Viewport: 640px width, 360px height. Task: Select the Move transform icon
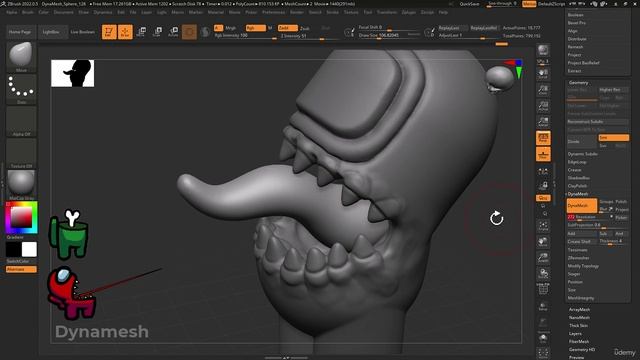point(141,32)
